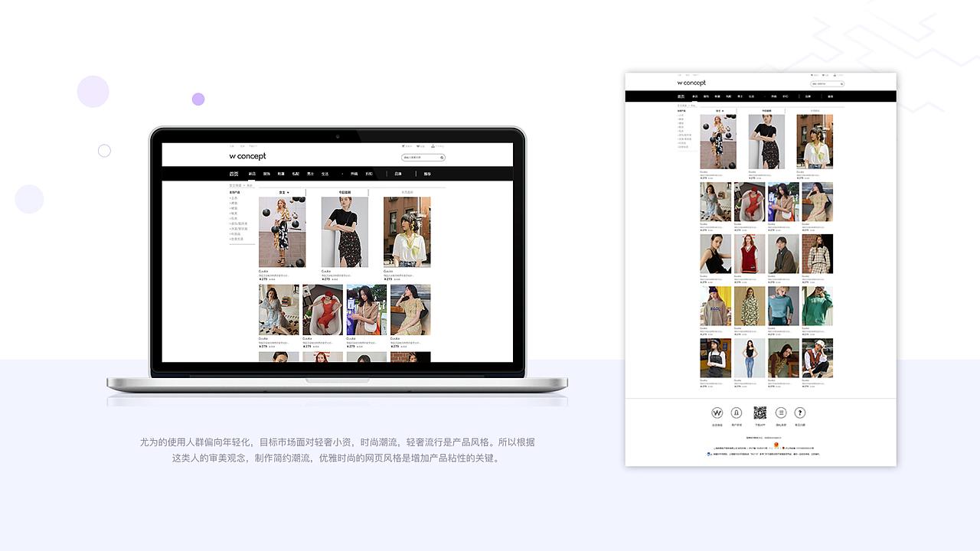Viewport: 980px width, 551px height.
Task: Click the circular W membership icon in the footer
Action: pos(717,412)
